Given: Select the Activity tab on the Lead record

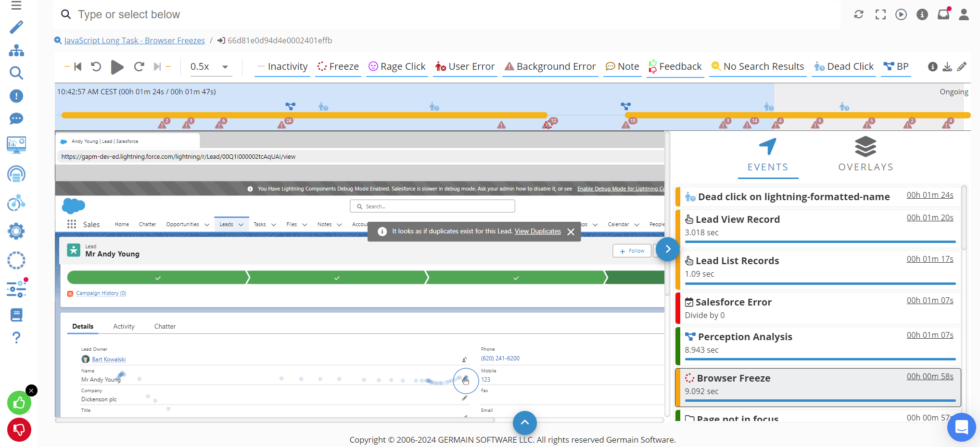Looking at the screenshot, I should [123, 326].
